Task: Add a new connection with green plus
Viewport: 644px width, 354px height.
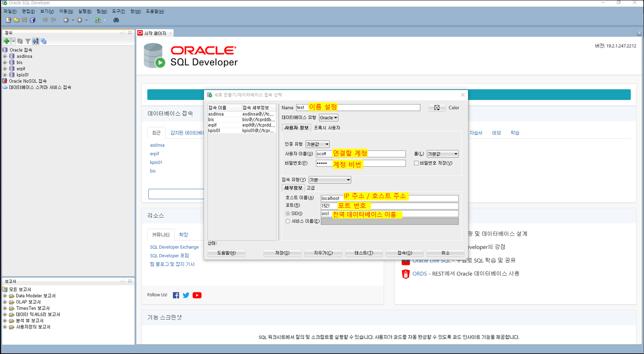Action: pyautogui.click(x=6, y=41)
